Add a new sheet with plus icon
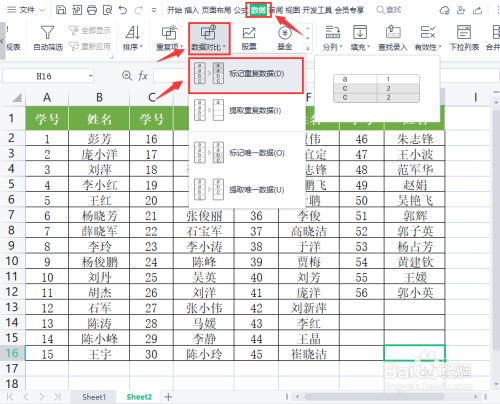This screenshot has width=500, height=404. tap(168, 397)
